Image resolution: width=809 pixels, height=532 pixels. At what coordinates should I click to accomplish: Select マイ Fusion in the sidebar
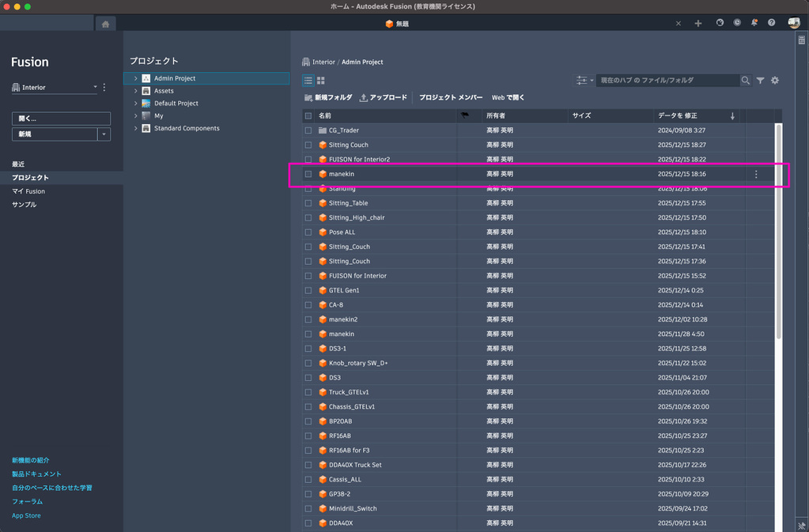pos(28,191)
